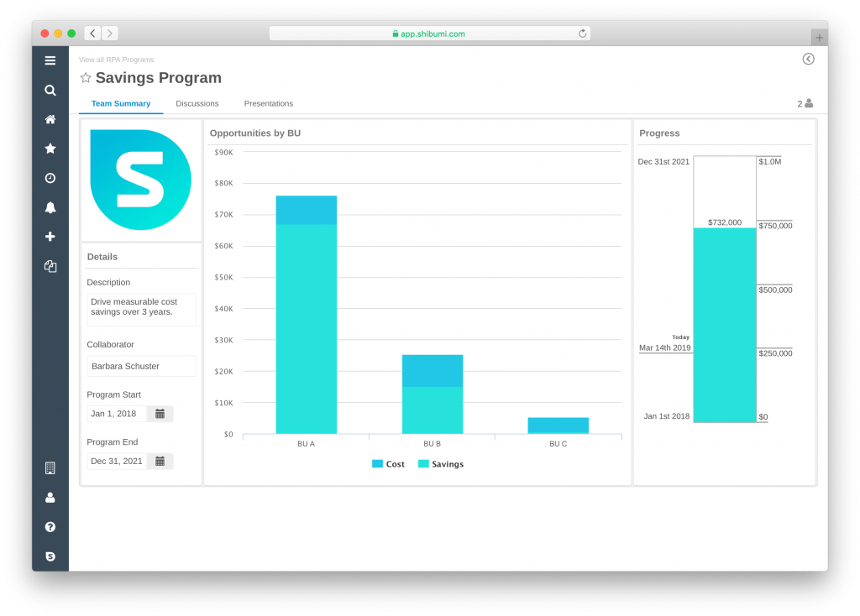
Task: Open Program Start calendar picker
Action: [x=160, y=414]
